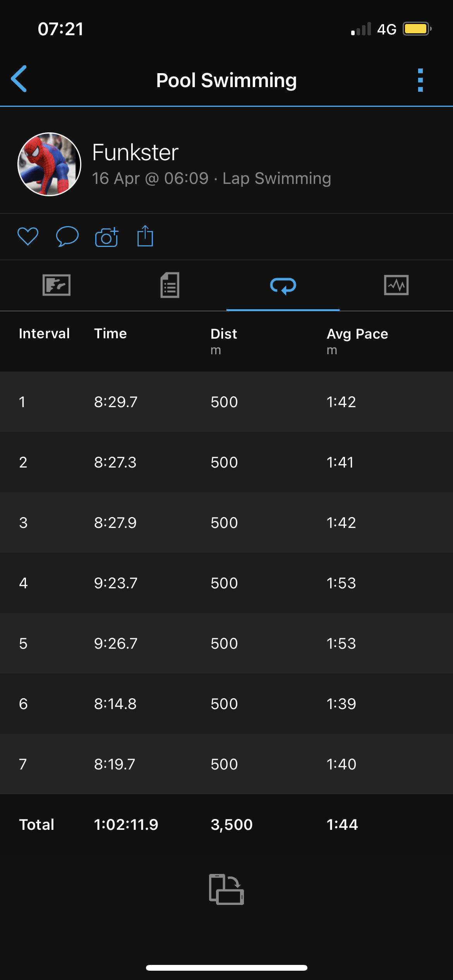This screenshot has height=980, width=453.
Task: Share the activity using share icon
Action: pos(145,236)
